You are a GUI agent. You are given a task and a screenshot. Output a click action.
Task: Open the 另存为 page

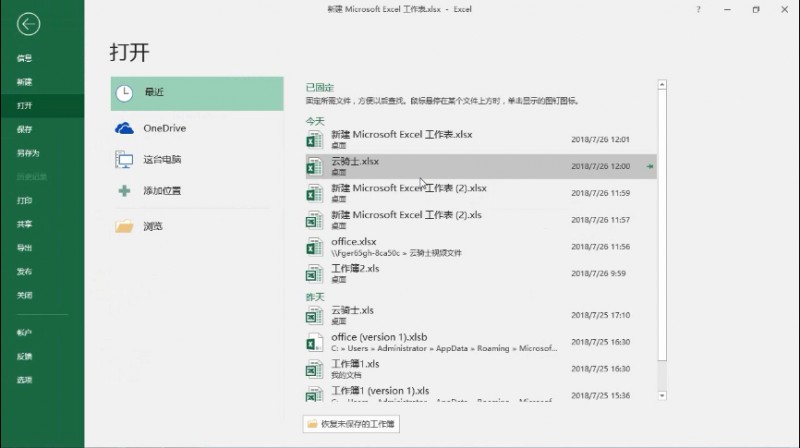point(28,153)
